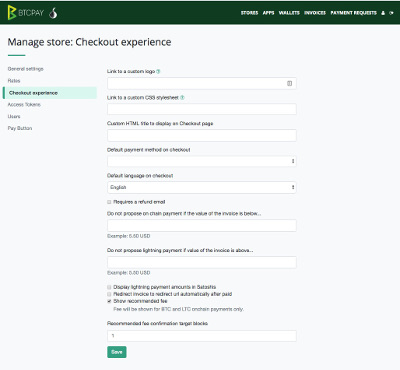Click the Tor onion icon
The height and width of the screenshot is (370, 400).
53,13
